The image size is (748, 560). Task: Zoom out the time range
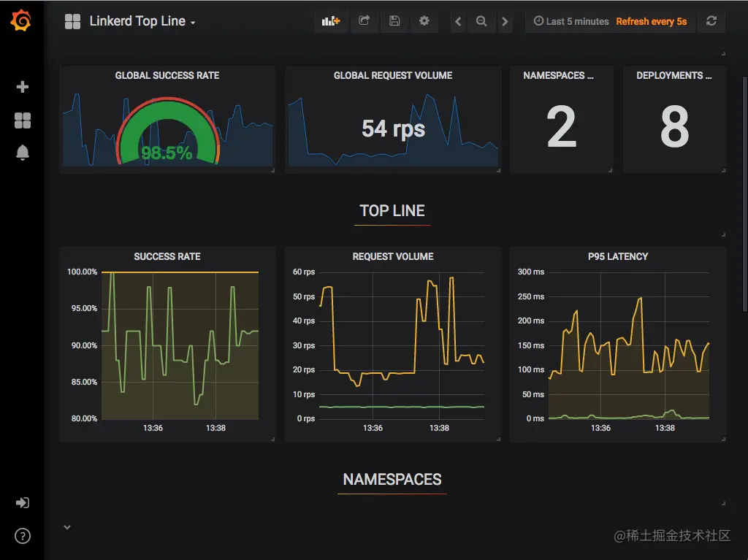pyautogui.click(x=481, y=21)
